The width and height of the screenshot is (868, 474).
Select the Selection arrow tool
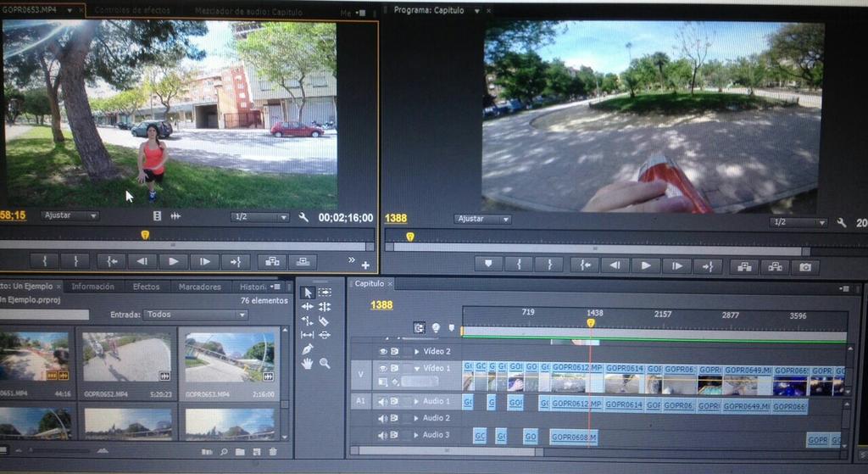[308, 293]
